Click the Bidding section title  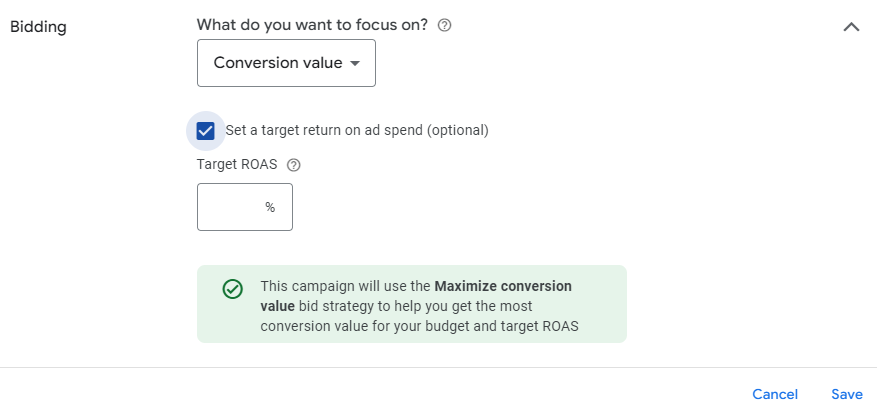point(39,27)
